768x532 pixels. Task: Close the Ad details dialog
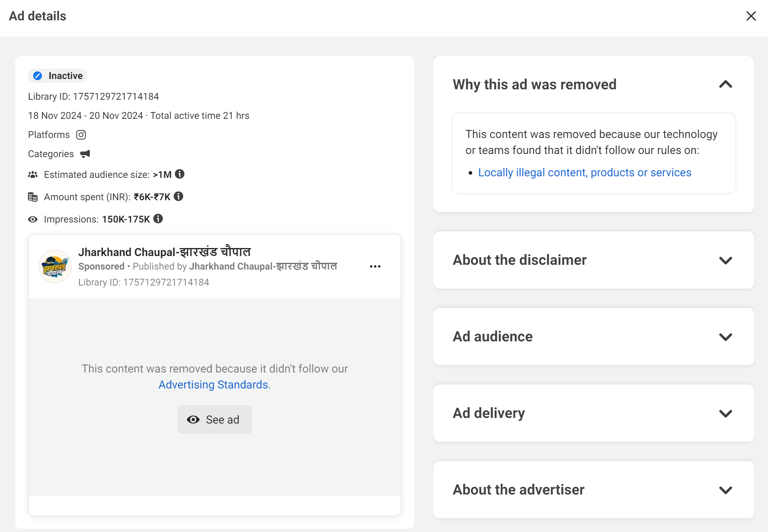click(x=751, y=16)
